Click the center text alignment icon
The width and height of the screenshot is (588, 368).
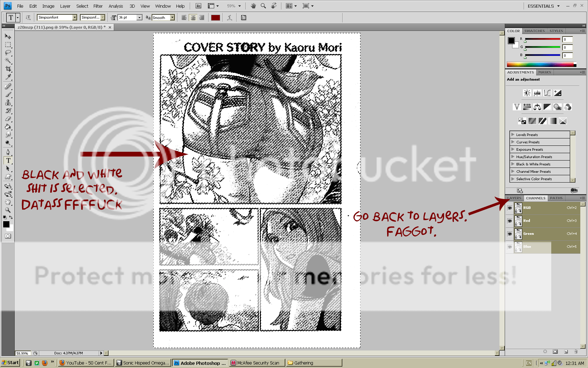point(193,18)
